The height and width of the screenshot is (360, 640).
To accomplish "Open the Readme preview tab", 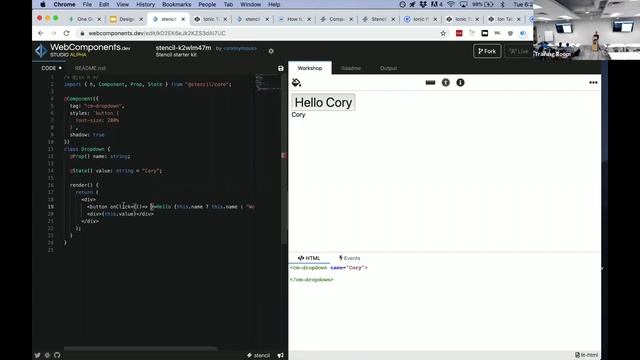I will coord(351,68).
